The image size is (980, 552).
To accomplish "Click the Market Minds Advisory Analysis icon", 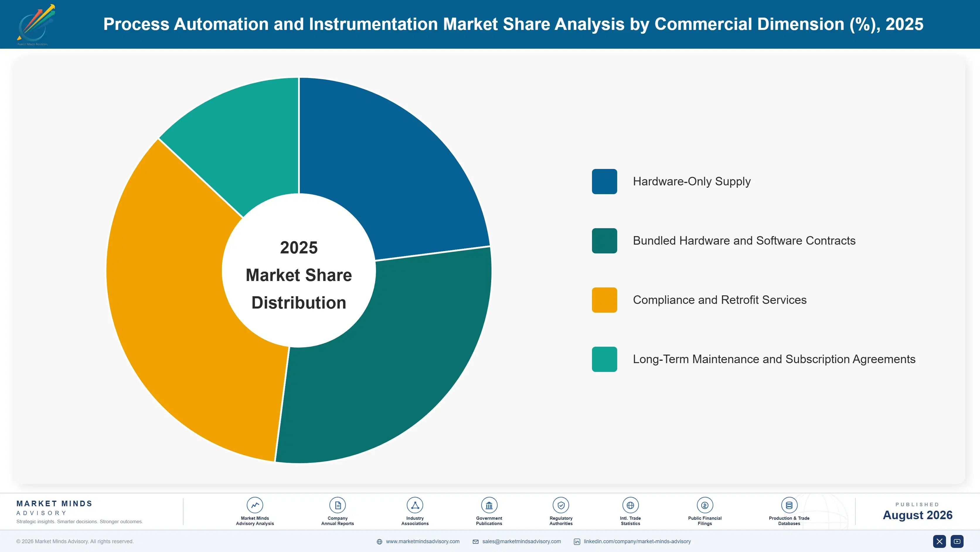I will click(255, 505).
